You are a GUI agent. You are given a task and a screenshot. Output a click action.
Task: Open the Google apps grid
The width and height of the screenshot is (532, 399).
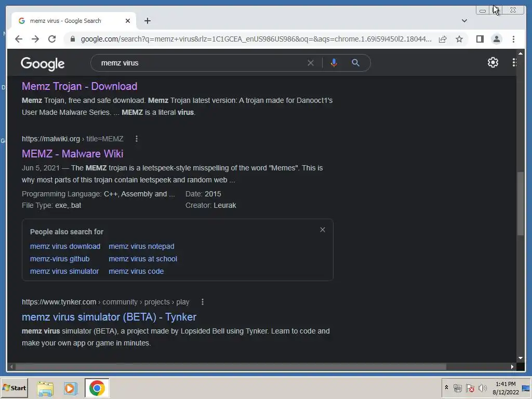coord(514,62)
